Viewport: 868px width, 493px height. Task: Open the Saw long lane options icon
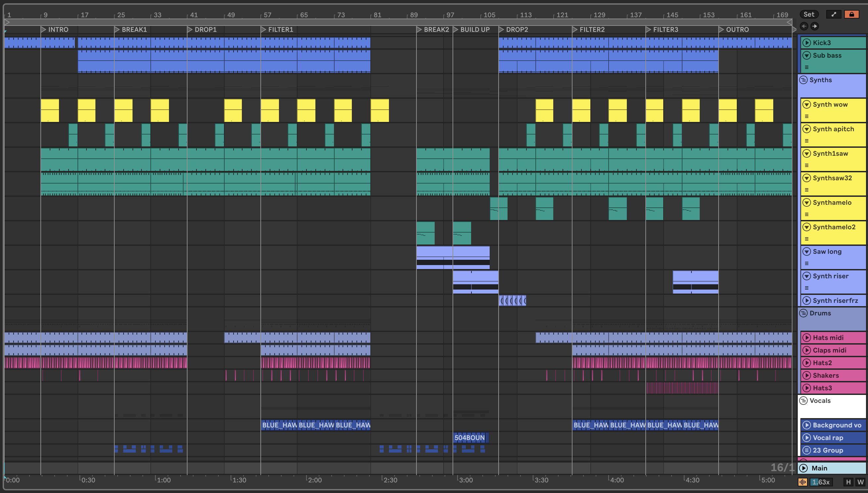[x=807, y=263]
